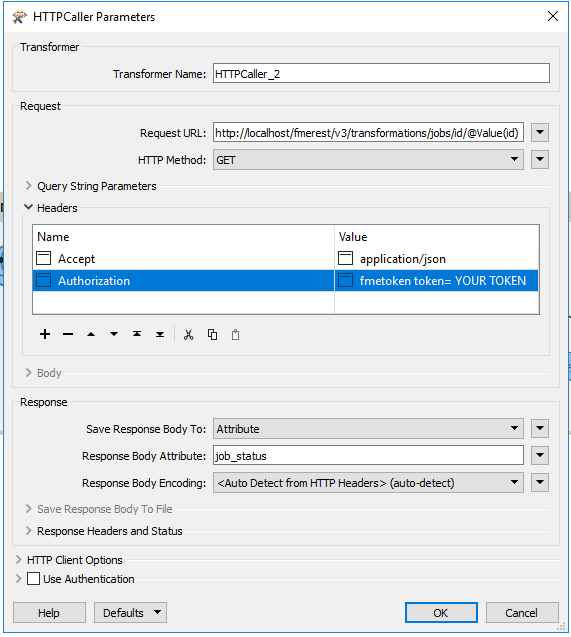Open Response Body Encoding combo box

pyautogui.click(x=368, y=483)
